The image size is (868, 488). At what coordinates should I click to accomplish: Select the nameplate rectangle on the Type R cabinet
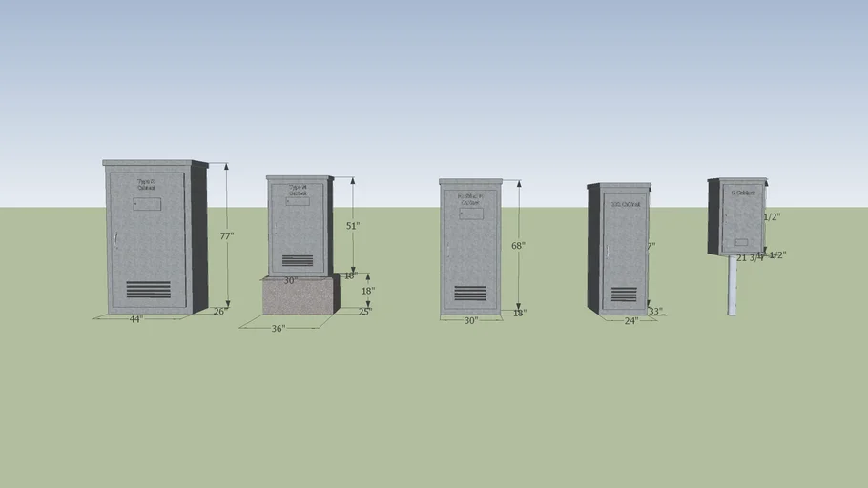(147, 204)
